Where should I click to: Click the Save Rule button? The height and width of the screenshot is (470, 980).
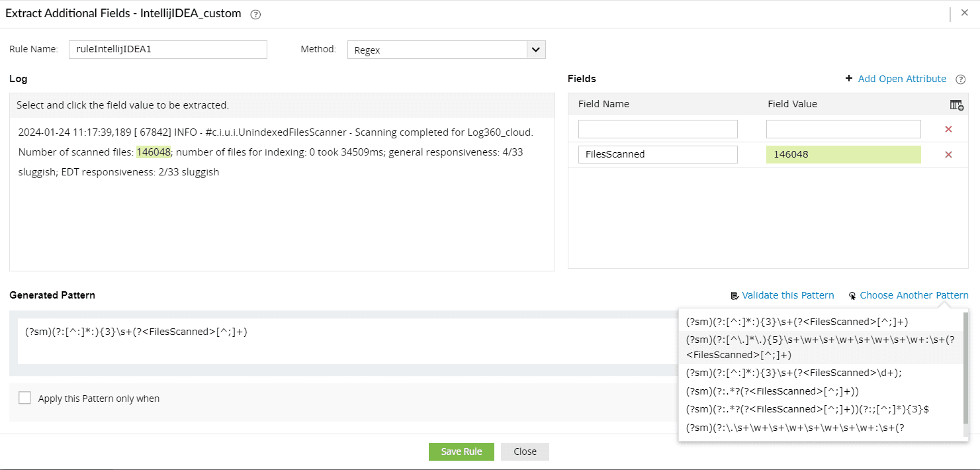pyautogui.click(x=461, y=451)
